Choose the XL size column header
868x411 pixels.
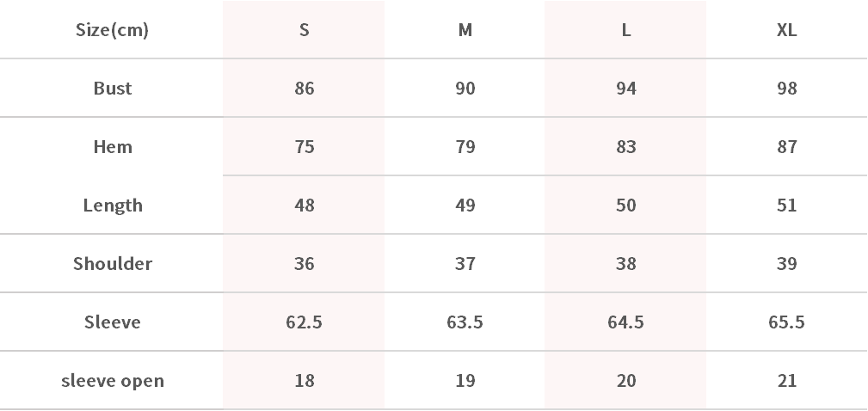point(786,30)
